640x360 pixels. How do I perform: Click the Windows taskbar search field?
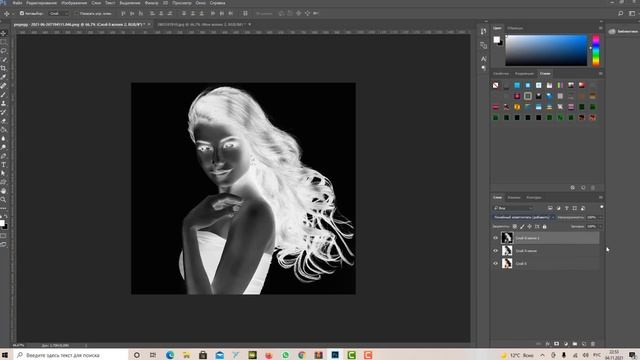pyautogui.click(x=71, y=355)
